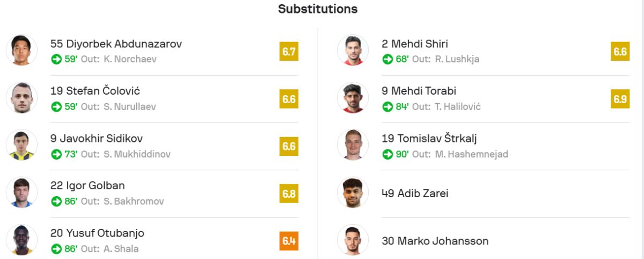The width and height of the screenshot is (644, 259).
Task: Click substitution-in arrow icon for Diyorbek Abdunazarov
Action: point(56,59)
